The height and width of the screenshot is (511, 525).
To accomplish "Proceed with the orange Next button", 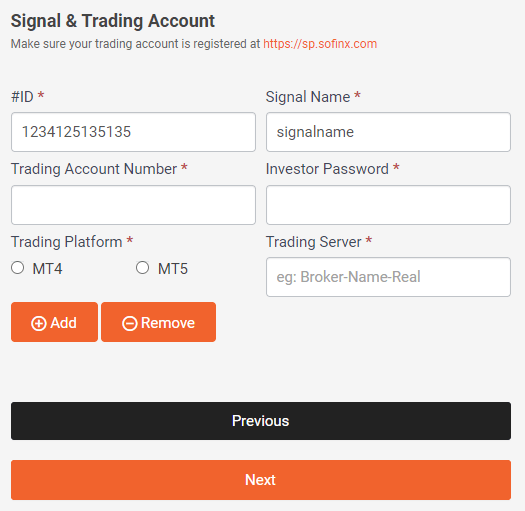I will click(x=261, y=480).
